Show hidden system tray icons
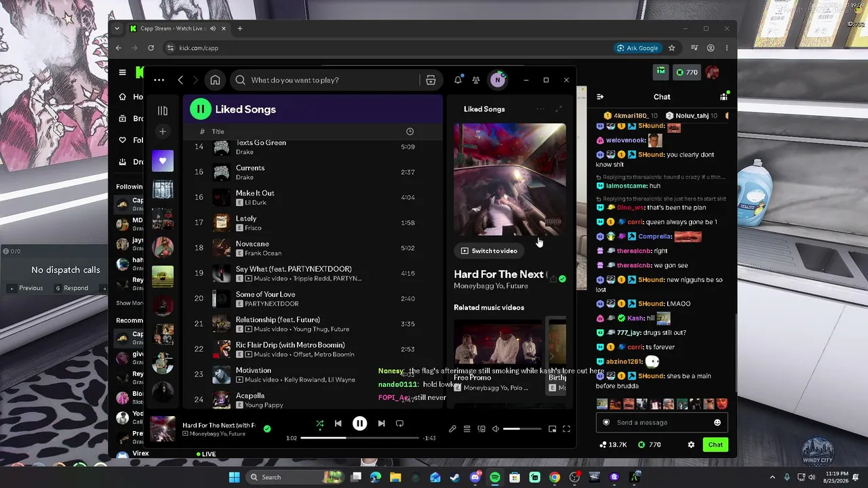868x488 pixels. (772, 477)
